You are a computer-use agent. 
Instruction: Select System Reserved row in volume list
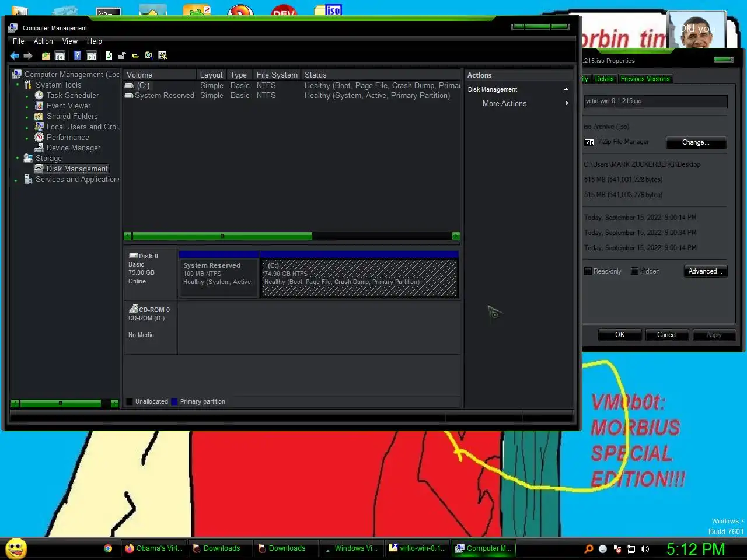click(292, 96)
